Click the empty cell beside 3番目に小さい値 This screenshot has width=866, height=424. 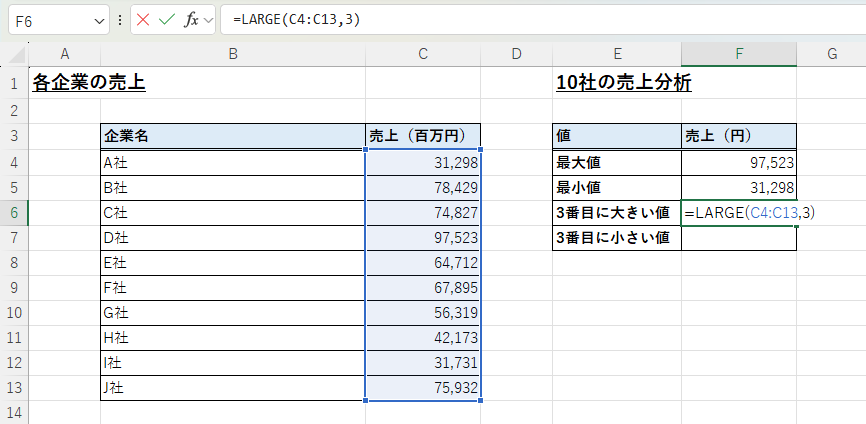(x=738, y=238)
